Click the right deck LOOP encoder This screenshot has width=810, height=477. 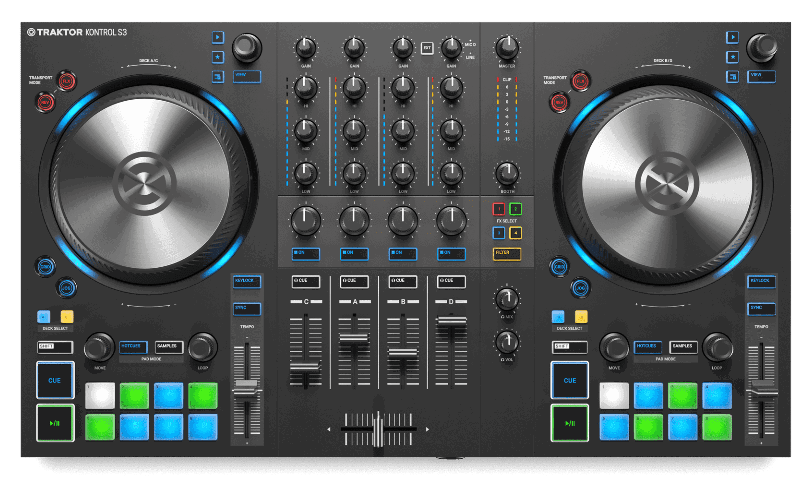click(x=717, y=347)
